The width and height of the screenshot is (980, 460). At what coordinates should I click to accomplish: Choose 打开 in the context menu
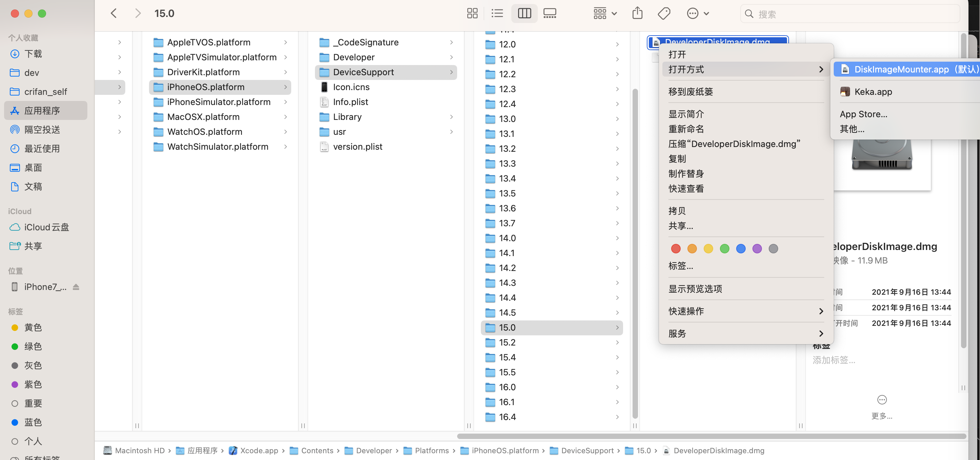tap(746, 55)
